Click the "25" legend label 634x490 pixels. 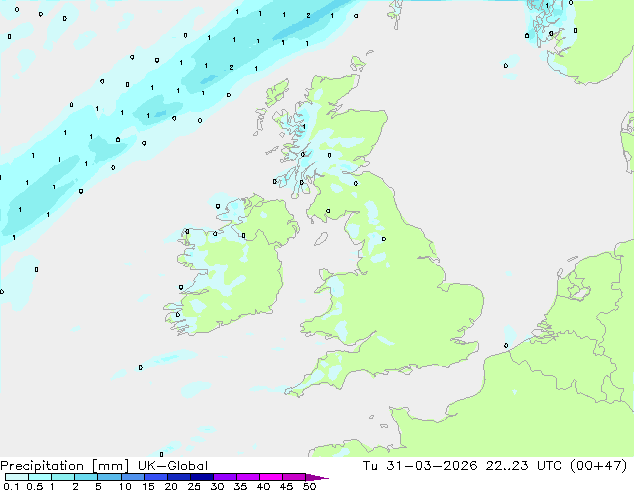click(194, 486)
